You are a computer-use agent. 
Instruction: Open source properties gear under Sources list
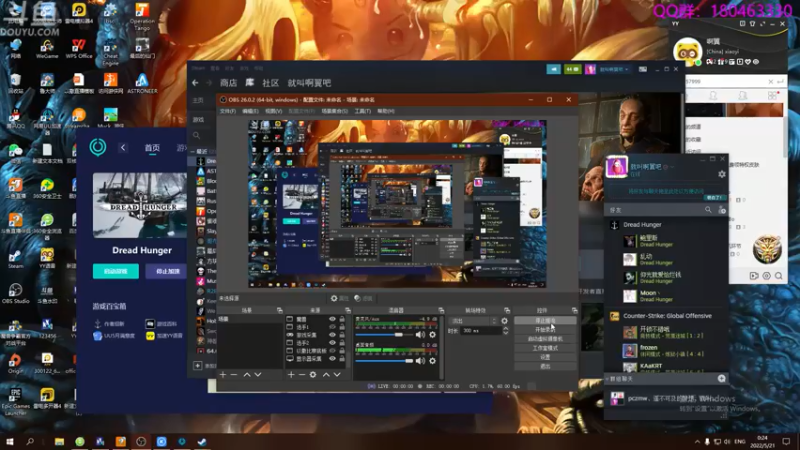(x=313, y=374)
